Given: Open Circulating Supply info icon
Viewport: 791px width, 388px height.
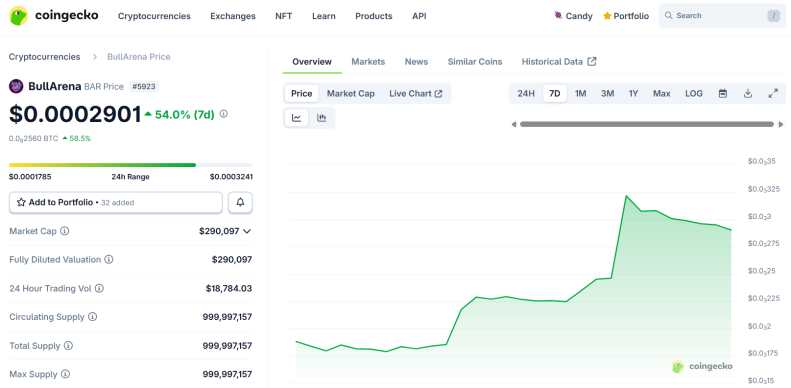Looking at the screenshot, I should click(92, 317).
